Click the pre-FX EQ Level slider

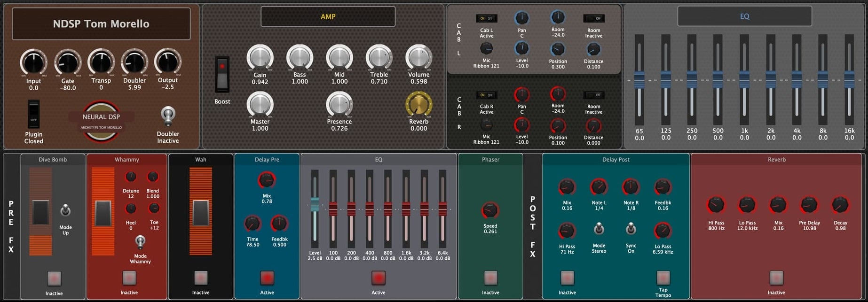315,205
